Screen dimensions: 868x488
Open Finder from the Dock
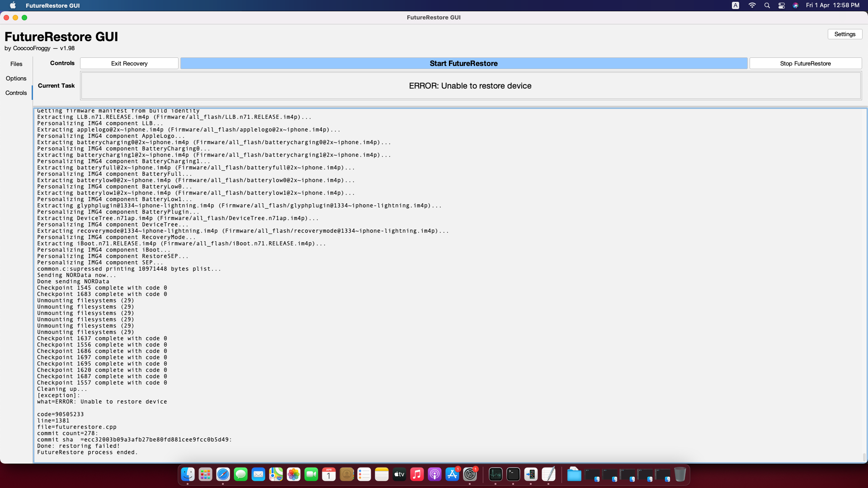188,474
